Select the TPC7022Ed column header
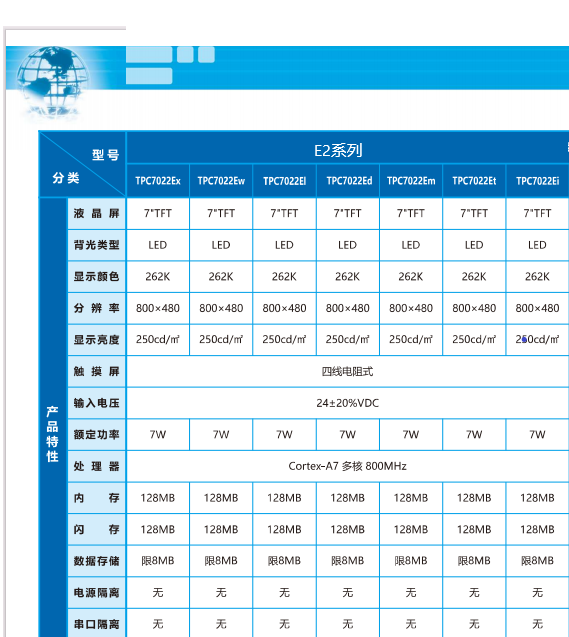Image resolution: width=569 pixels, height=637 pixels. pos(348,181)
